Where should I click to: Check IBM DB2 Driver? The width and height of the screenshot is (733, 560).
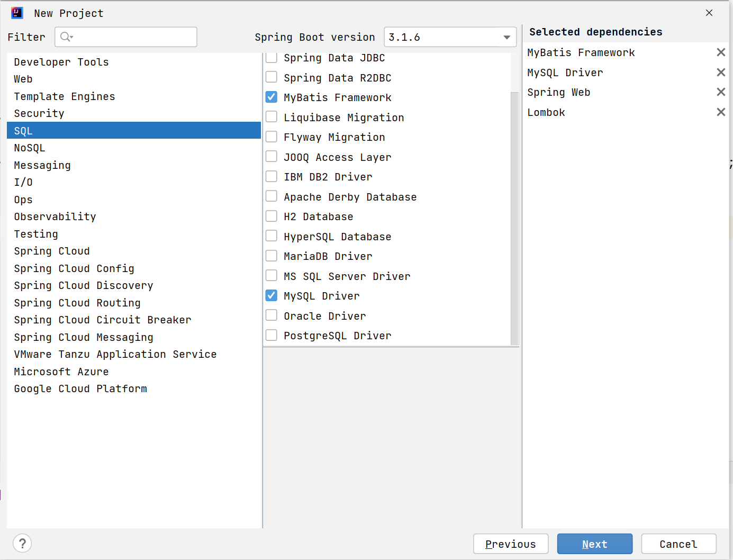(272, 176)
